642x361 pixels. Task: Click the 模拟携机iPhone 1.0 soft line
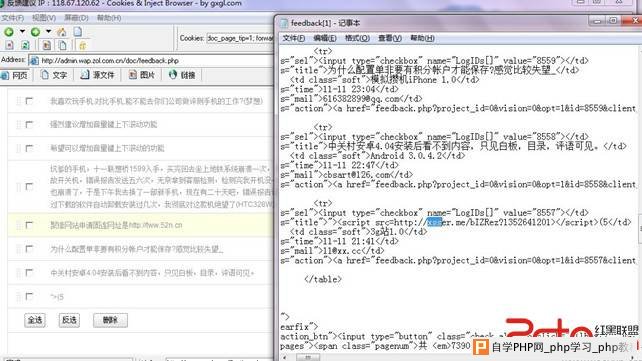[x=384, y=80]
